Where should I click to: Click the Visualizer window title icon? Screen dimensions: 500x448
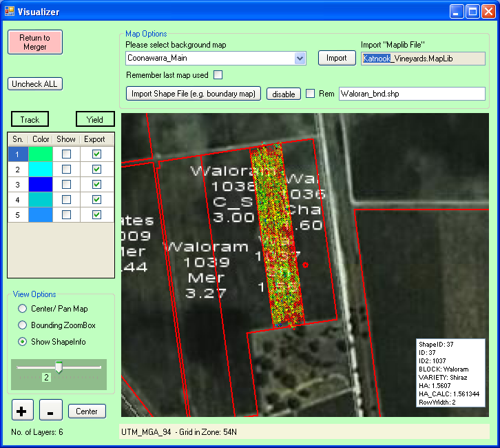coord(10,12)
